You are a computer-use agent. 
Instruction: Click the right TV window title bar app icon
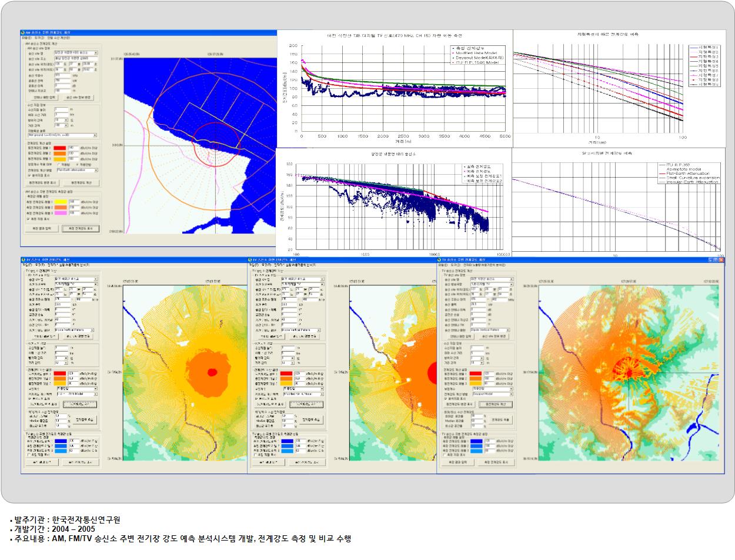pos(439,259)
